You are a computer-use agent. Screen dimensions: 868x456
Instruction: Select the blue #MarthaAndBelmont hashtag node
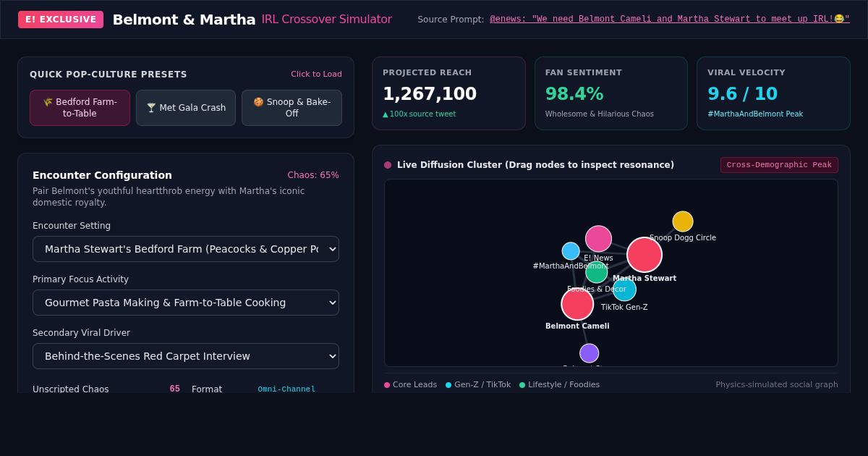(x=571, y=251)
